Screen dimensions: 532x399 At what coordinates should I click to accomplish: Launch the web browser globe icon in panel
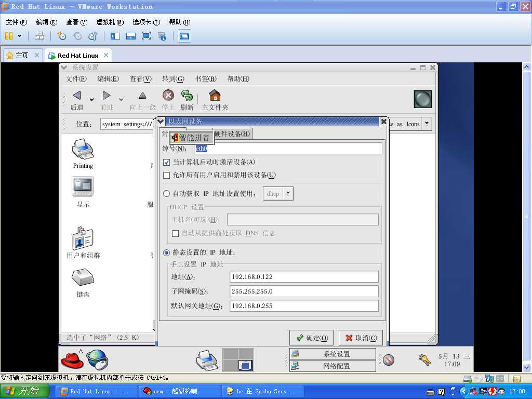[97, 360]
